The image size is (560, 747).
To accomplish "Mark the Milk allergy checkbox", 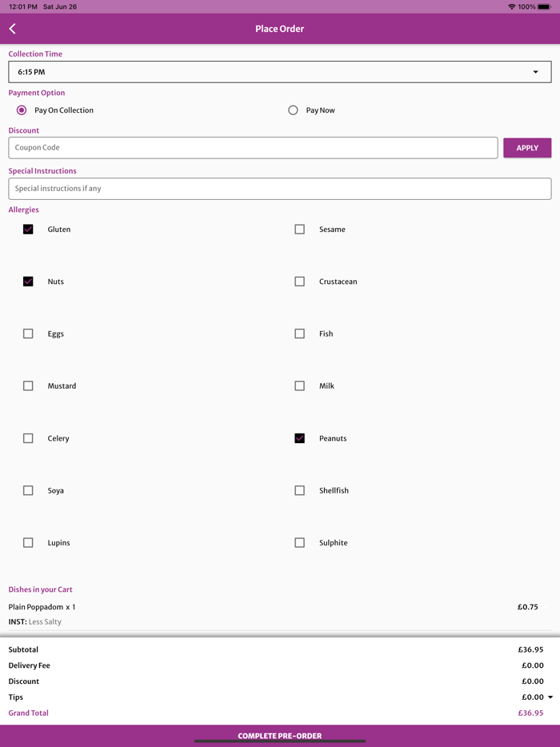I will (x=300, y=385).
